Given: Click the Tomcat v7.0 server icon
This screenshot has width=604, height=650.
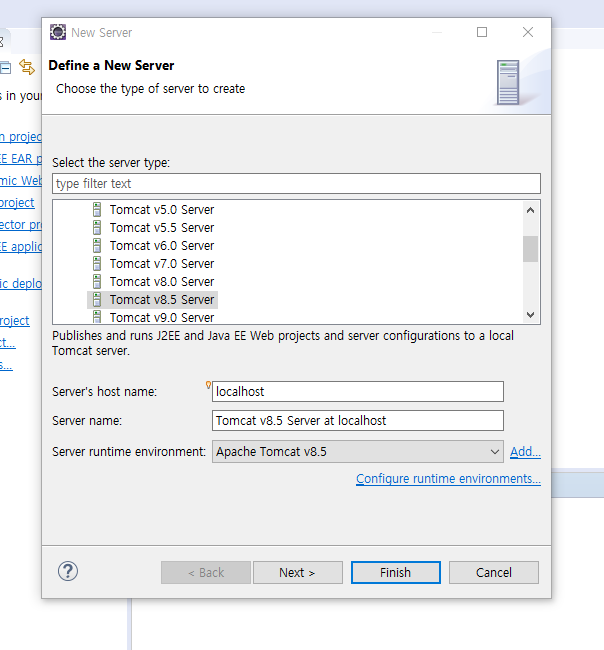Looking at the screenshot, I should [97, 264].
